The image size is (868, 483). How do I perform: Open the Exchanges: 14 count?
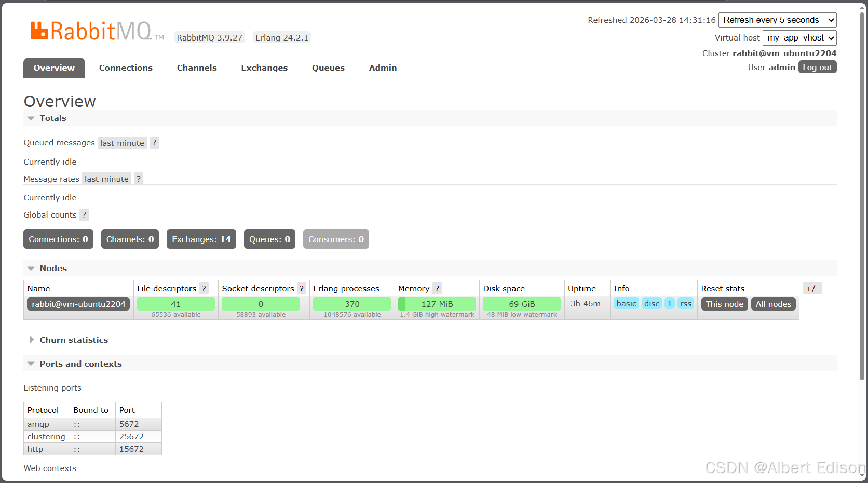coord(201,239)
